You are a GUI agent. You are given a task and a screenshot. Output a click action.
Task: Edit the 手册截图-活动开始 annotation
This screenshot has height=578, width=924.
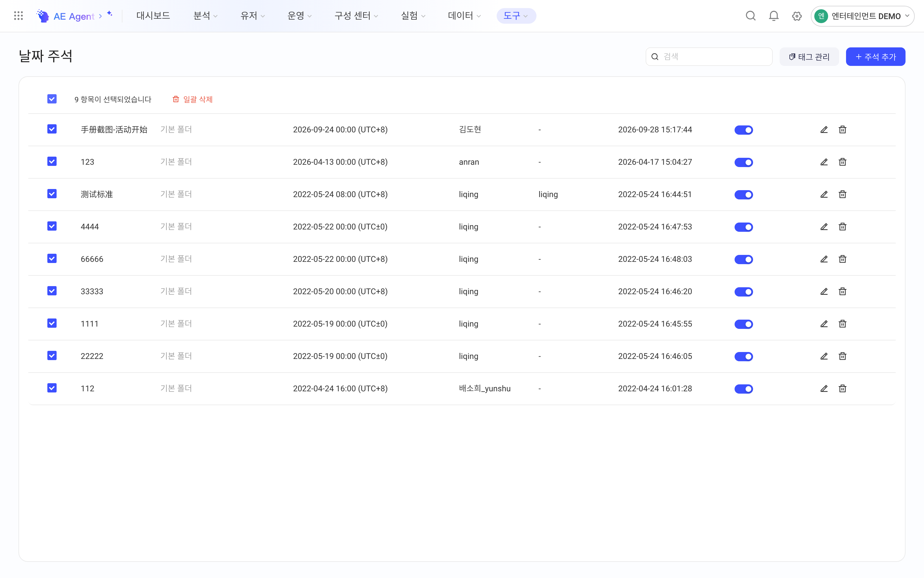coord(824,129)
